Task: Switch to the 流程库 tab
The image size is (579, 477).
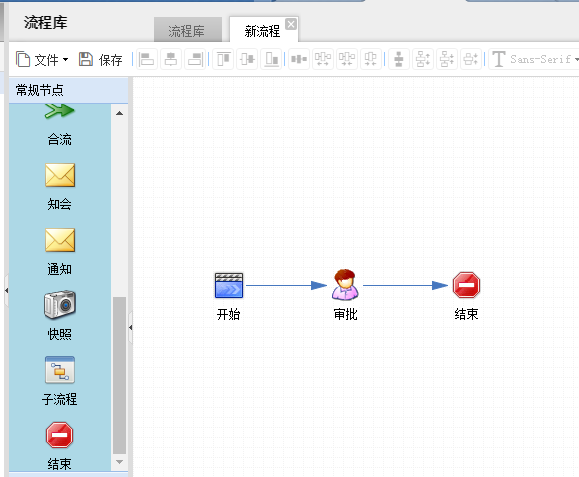Action: (x=188, y=30)
